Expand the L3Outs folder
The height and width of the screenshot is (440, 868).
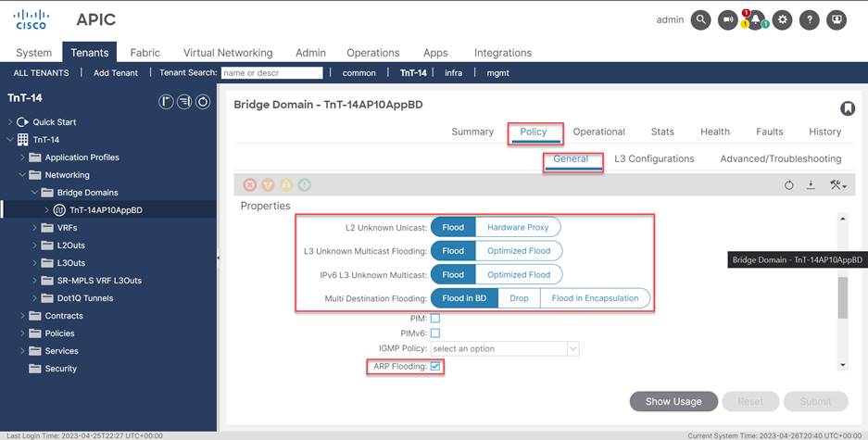point(34,263)
